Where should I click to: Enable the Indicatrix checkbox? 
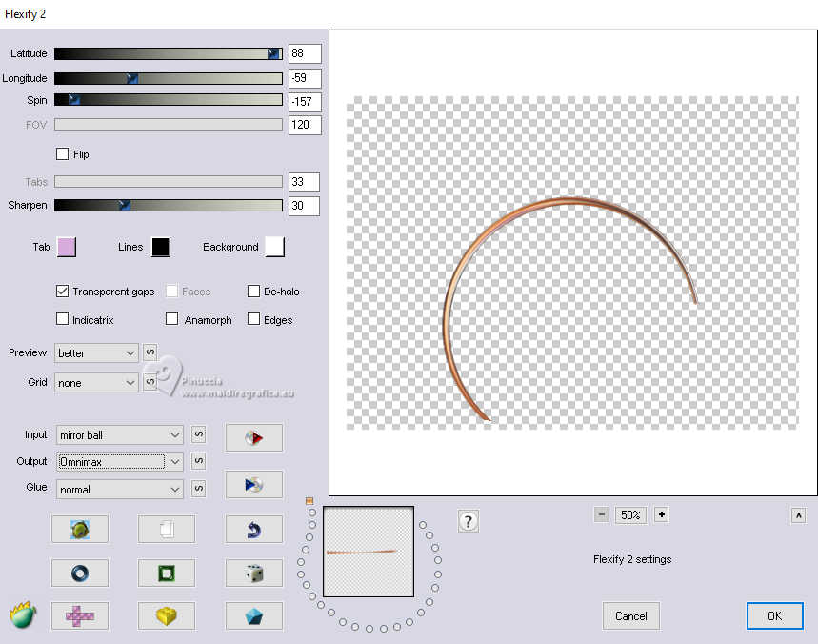click(62, 319)
